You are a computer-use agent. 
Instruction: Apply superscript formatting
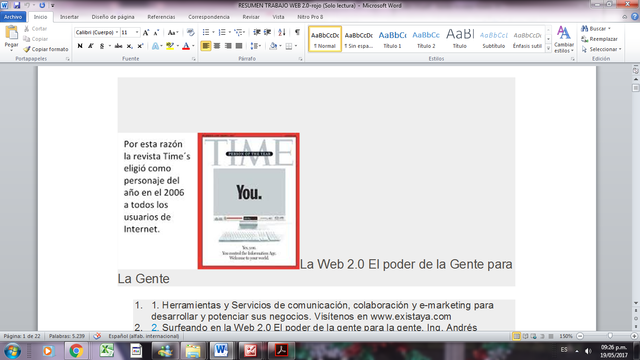pyautogui.click(x=140, y=46)
